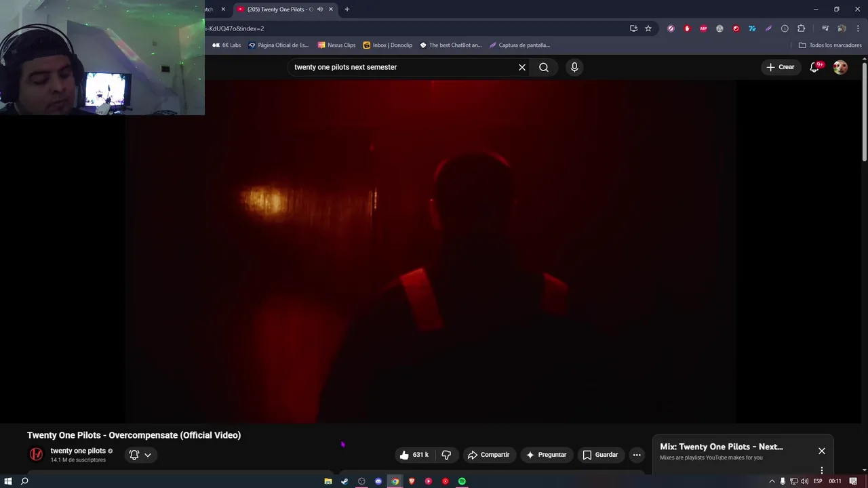This screenshot has height=488, width=868.
Task: Click the Preguntar button
Action: pos(546,455)
